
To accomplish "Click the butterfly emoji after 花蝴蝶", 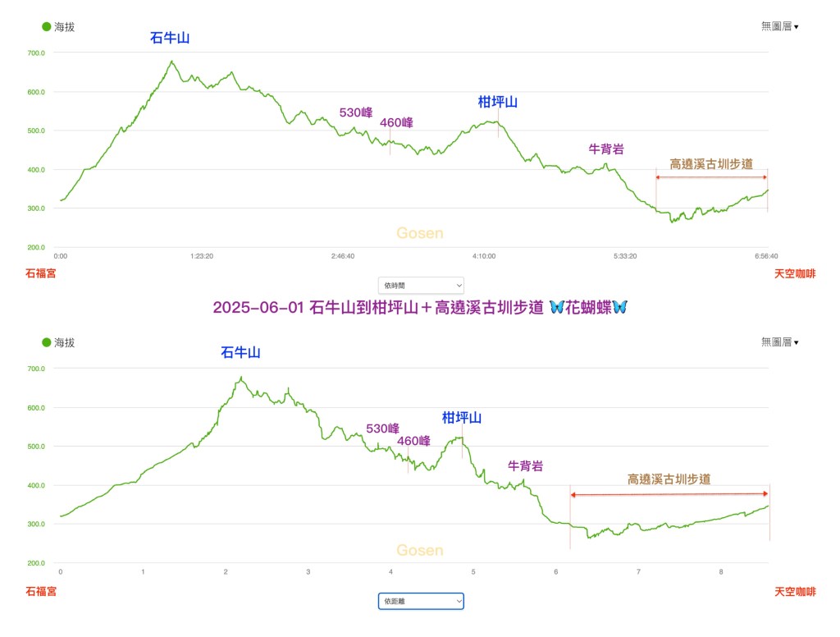I will [619, 307].
